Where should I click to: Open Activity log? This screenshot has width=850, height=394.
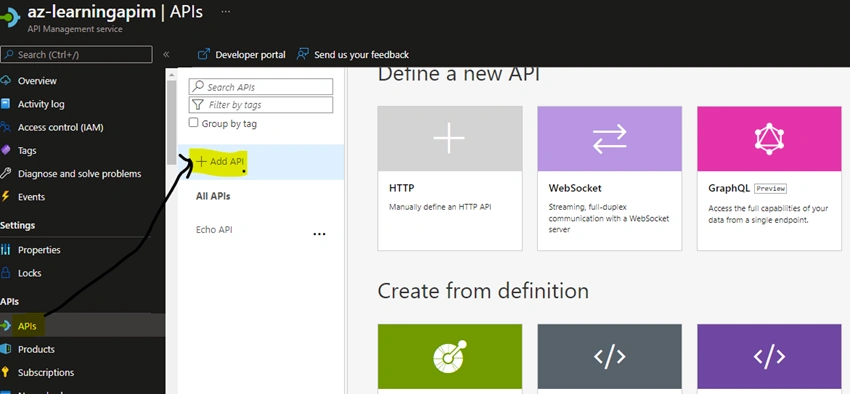[x=41, y=104]
